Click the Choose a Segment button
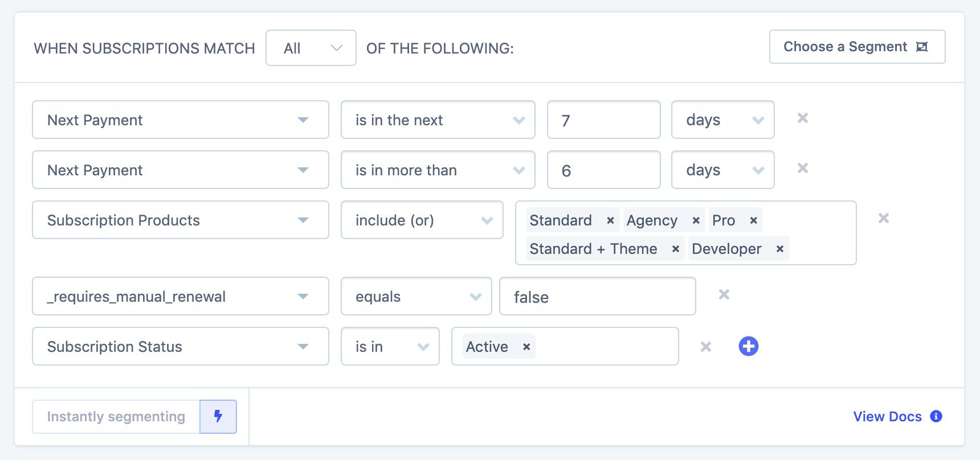The image size is (980, 460). click(x=856, y=47)
